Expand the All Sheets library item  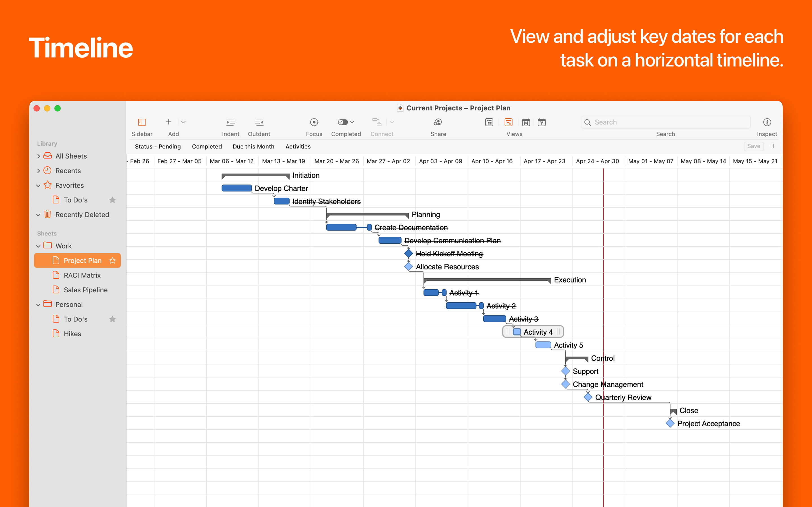point(39,156)
